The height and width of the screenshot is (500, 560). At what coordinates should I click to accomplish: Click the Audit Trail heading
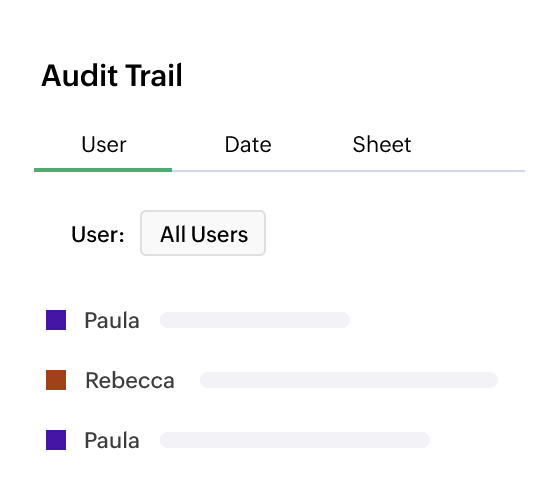[112, 75]
